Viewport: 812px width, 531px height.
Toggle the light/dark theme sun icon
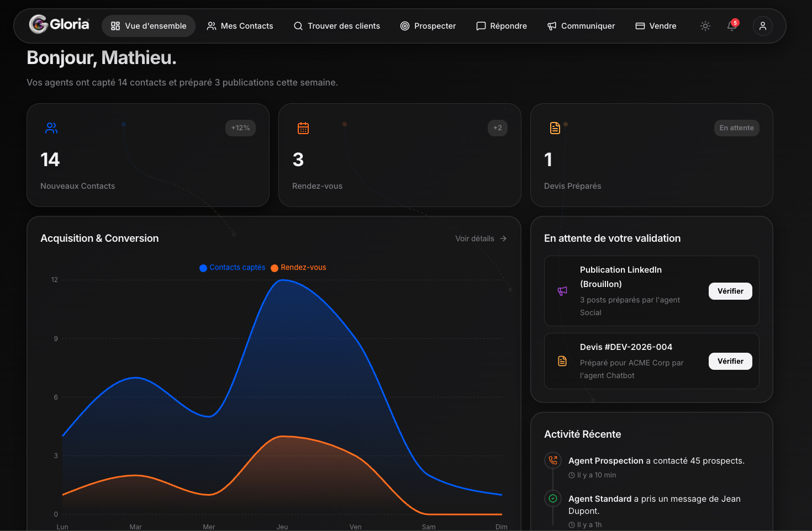pyautogui.click(x=705, y=26)
